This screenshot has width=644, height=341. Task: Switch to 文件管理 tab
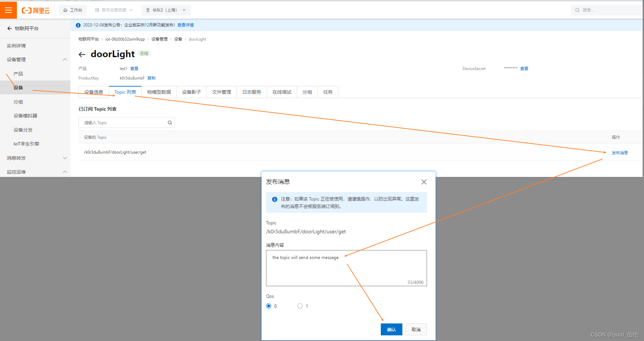click(x=222, y=92)
